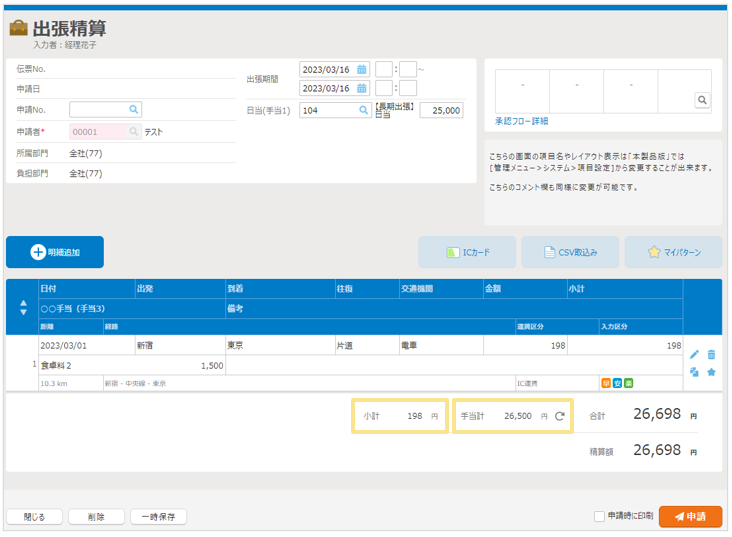This screenshot has height=537, width=732.
Task: Click search icon in 申請No. field
Action: point(134,110)
